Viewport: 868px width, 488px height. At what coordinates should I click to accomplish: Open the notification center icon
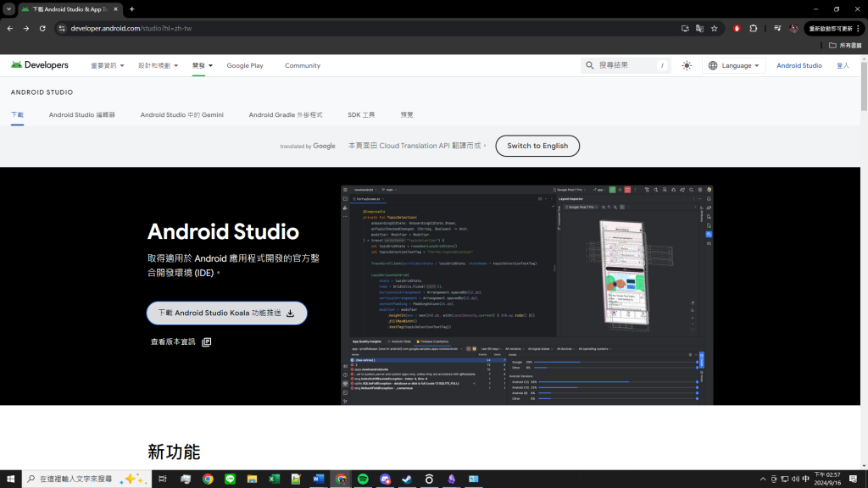[x=854, y=480]
